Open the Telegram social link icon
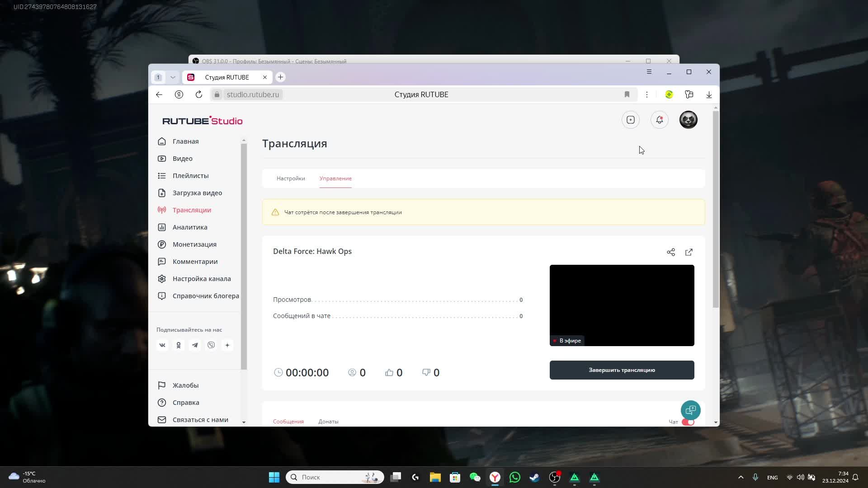This screenshot has height=488, width=868. pyautogui.click(x=195, y=345)
